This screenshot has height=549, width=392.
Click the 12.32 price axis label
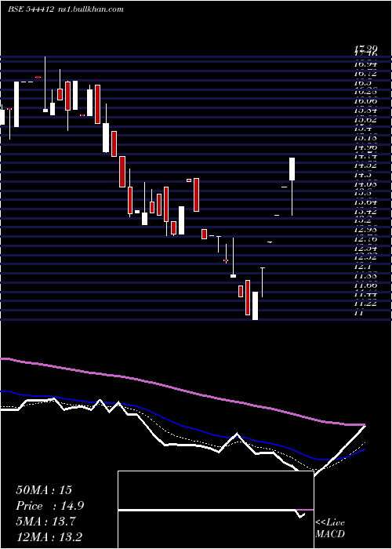pos(365,257)
